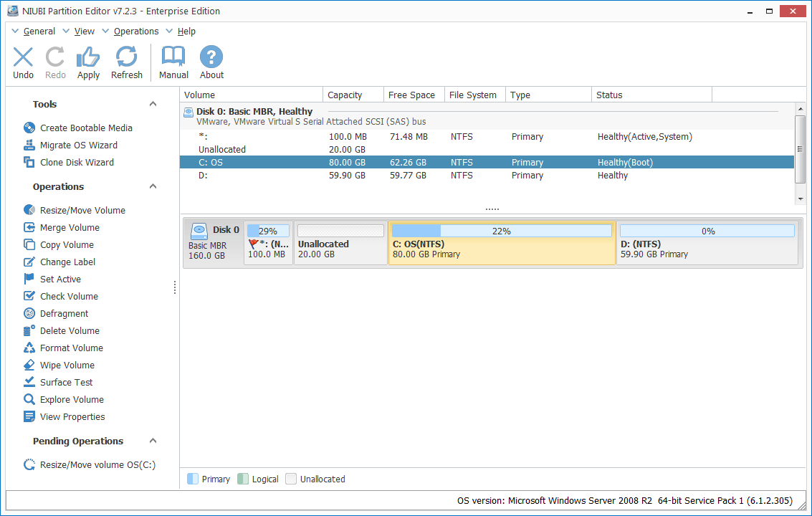Click the Delete Volume icon
The height and width of the screenshot is (516, 812).
pyautogui.click(x=29, y=330)
